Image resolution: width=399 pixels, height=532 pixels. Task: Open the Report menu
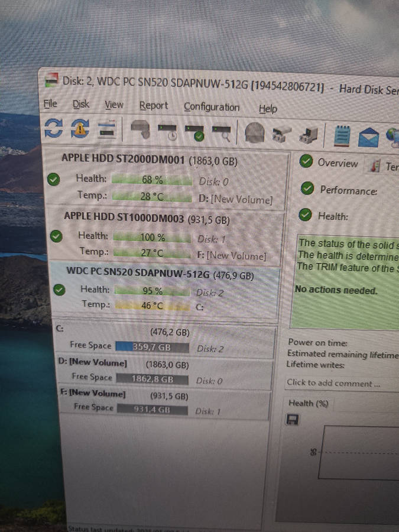pyautogui.click(x=154, y=106)
